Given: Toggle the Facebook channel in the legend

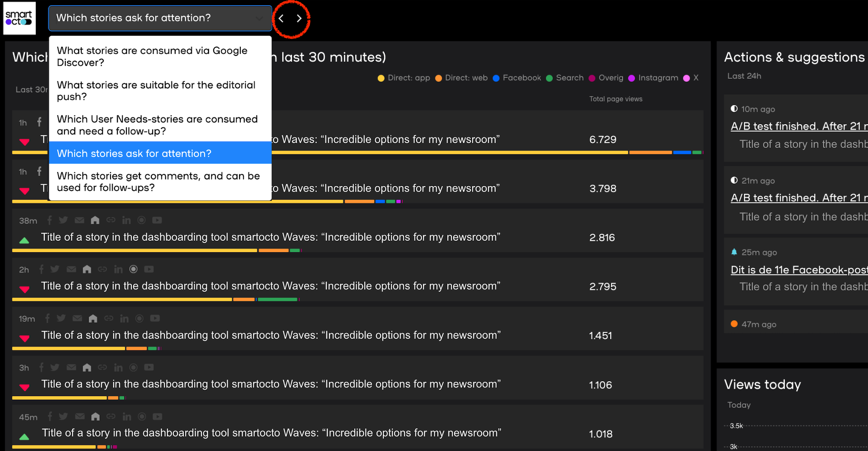Looking at the screenshot, I should click(517, 78).
